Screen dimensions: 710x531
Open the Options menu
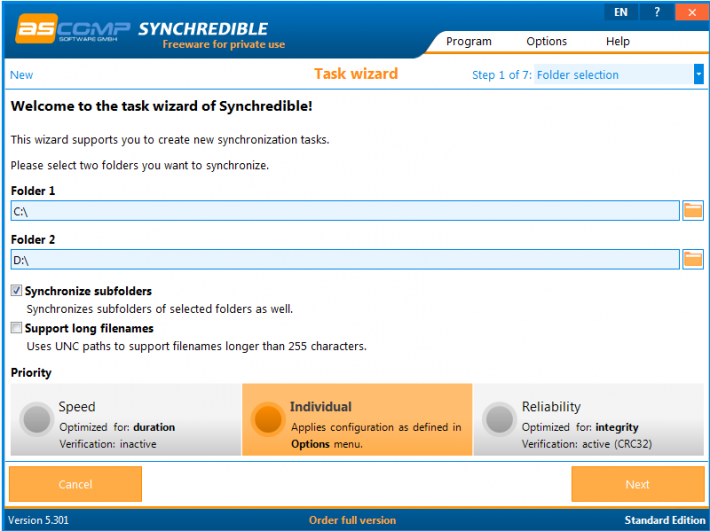[x=546, y=41]
